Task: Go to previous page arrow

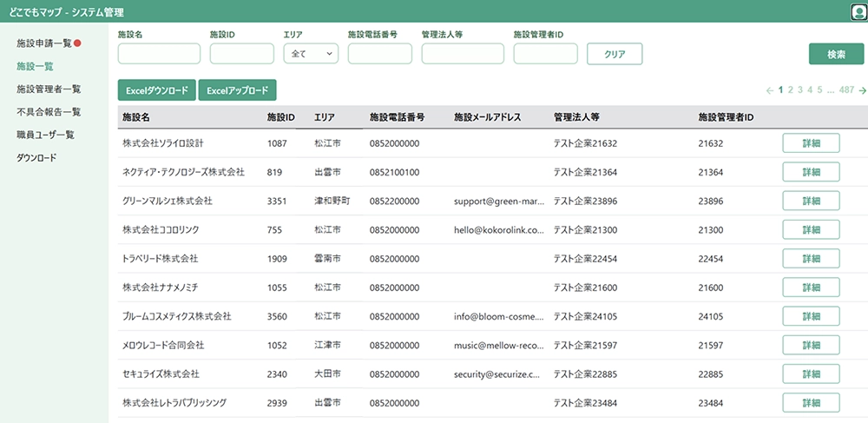Action: pyautogui.click(x=769, y=90)
